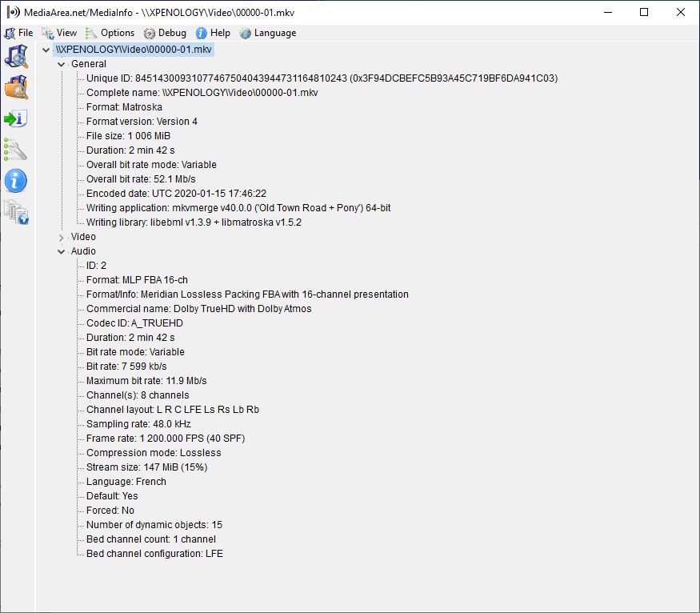Select the Channel(s): 8 channels row

coord(138,395)
